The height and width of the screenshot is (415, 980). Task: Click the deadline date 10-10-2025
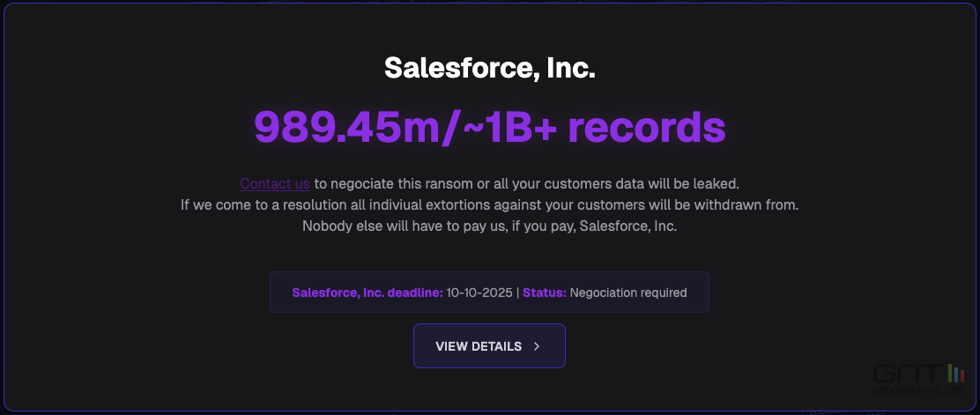click(479, 293)
